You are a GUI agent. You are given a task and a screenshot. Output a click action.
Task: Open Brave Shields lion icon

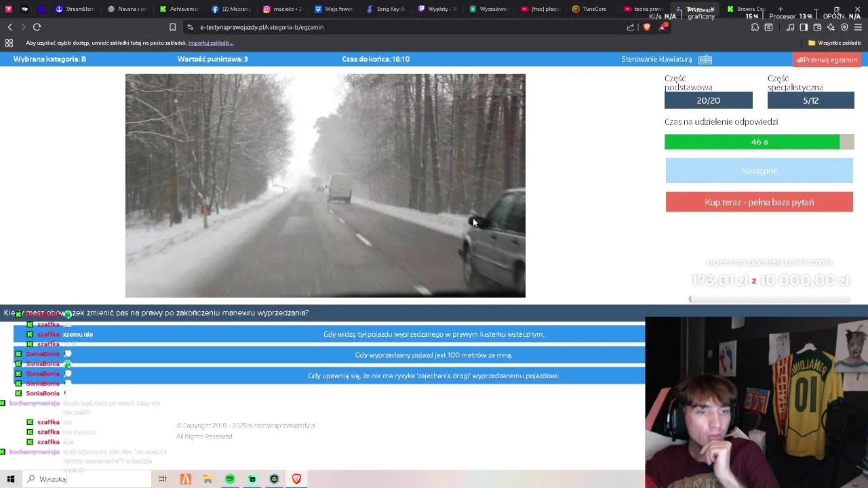point(646,27)
